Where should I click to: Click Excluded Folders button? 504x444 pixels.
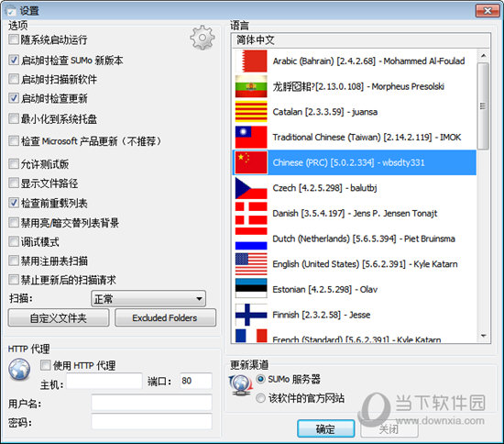point(165,318)
